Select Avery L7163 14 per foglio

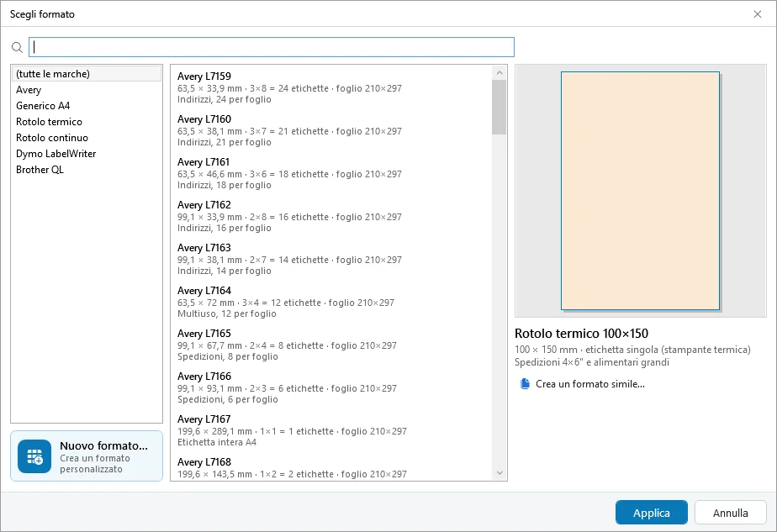[331, 259]
